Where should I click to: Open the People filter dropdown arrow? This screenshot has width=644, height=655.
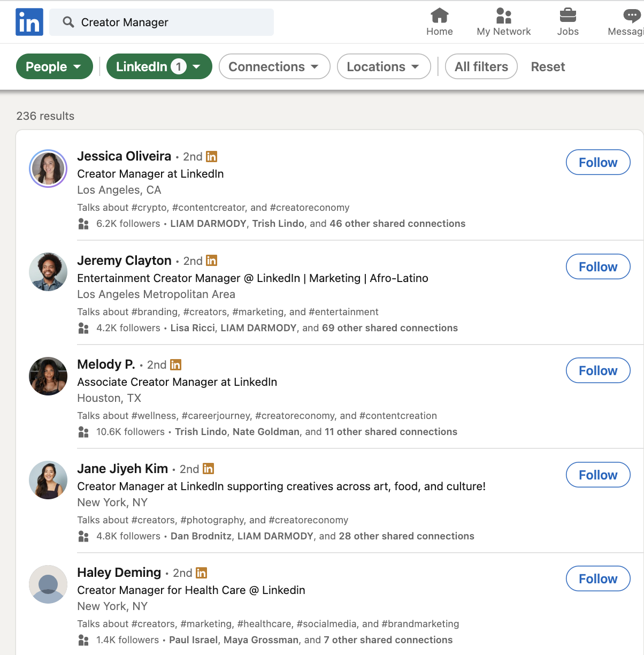point(78,66)
